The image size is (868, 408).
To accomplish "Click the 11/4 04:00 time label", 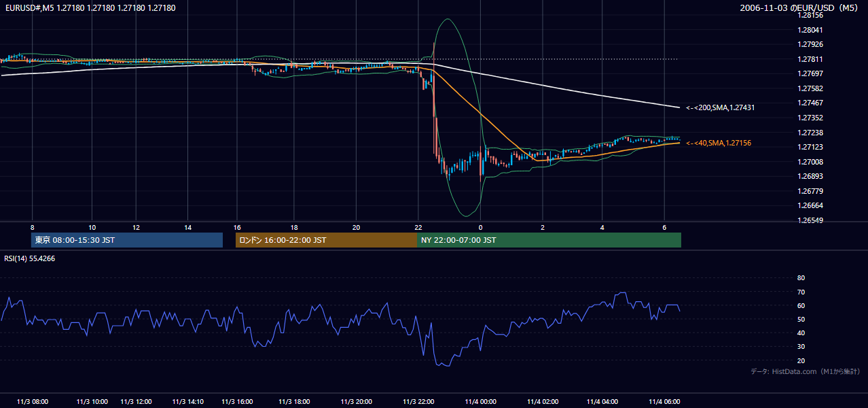I will coord(603,401).
